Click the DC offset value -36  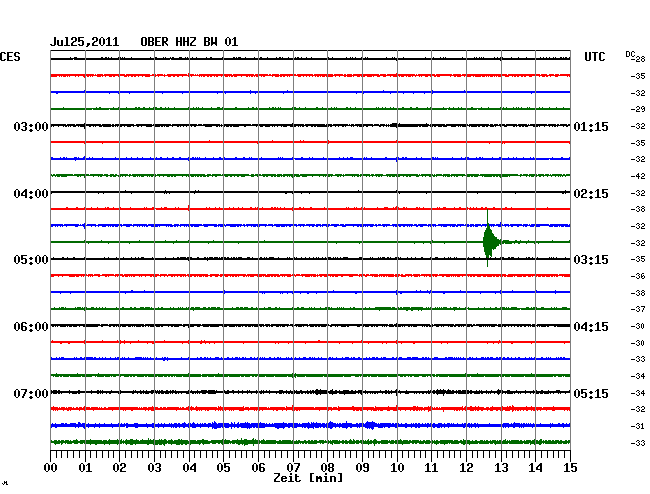pos(638,276)
